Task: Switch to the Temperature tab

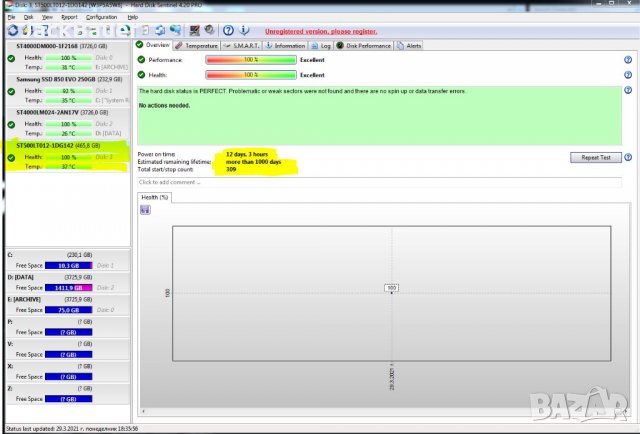Action: point(196,45)
